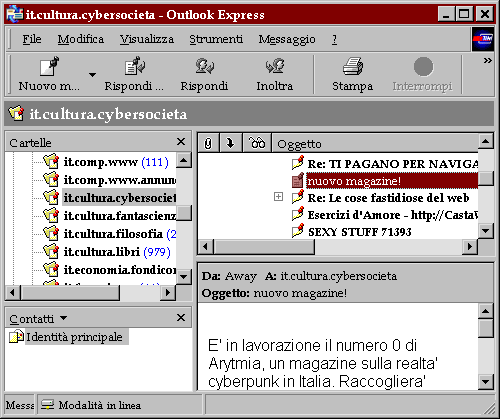Click the Rispondi al gruppo icon
500x419 pixels.
coord(135,66)
